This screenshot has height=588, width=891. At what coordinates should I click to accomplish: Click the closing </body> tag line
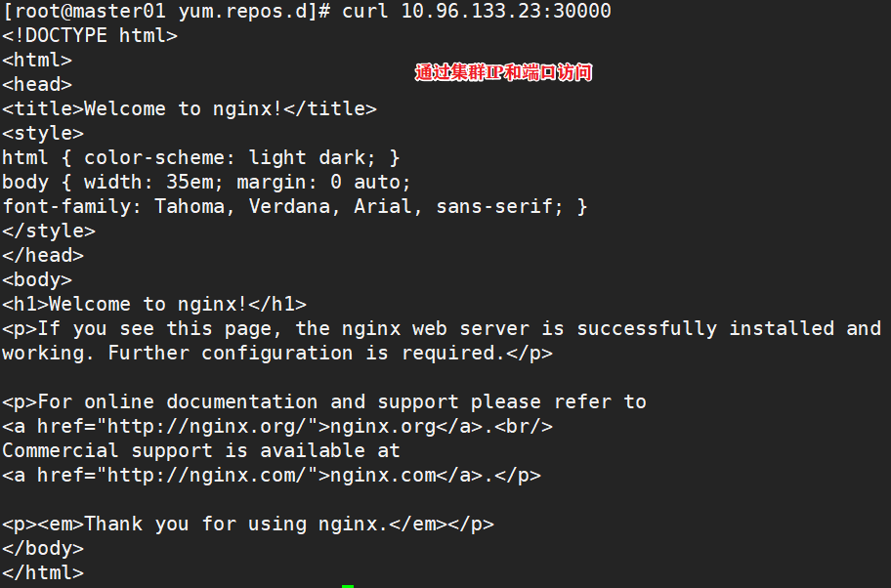click(x=43, y=549)
